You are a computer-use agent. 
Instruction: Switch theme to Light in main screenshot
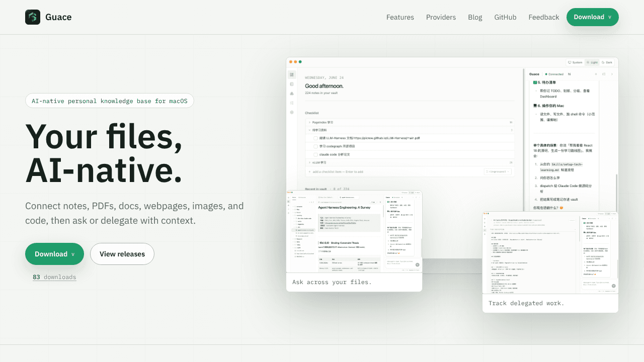592,62
